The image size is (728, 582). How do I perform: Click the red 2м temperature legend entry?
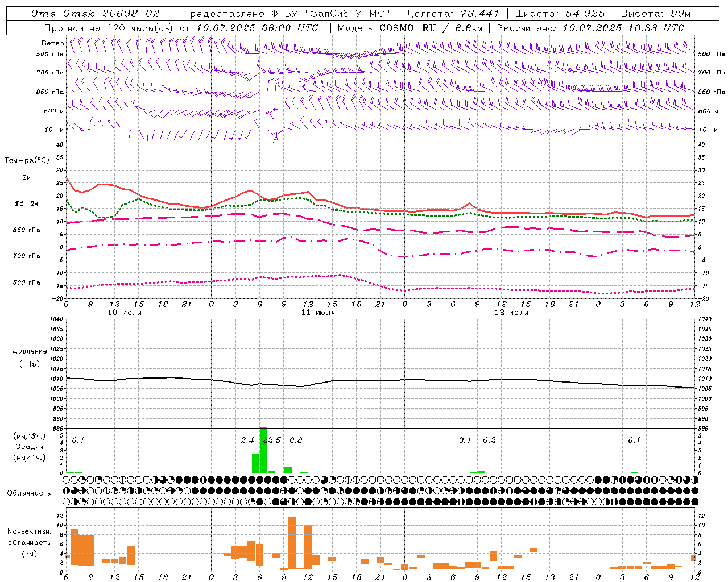pyautogui.click(x=26, y=180)
